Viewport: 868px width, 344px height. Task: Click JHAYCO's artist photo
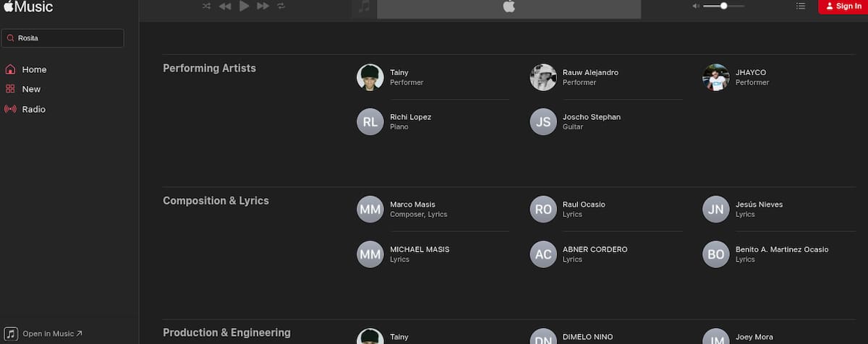(715, 77)
